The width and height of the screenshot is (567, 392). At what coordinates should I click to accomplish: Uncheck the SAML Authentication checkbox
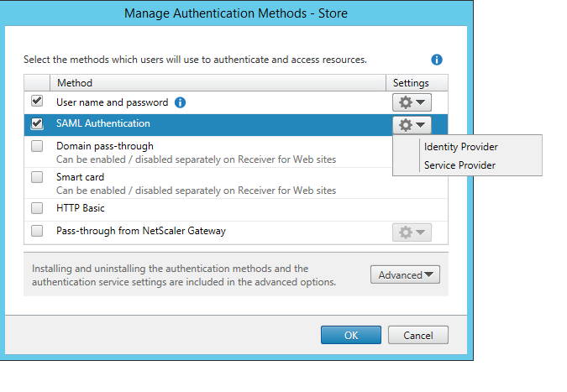pyautogui.click(x=37, y=123)
